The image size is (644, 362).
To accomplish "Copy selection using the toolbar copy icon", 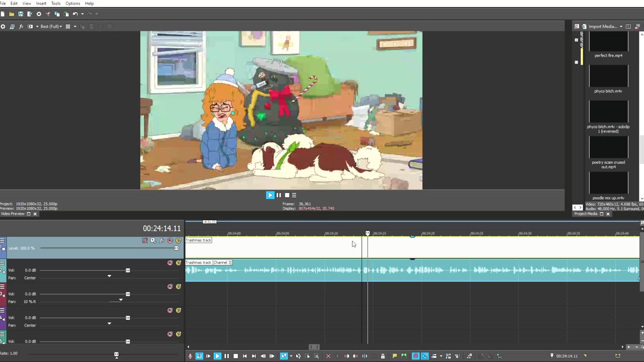I will click(x=57, y=14).
